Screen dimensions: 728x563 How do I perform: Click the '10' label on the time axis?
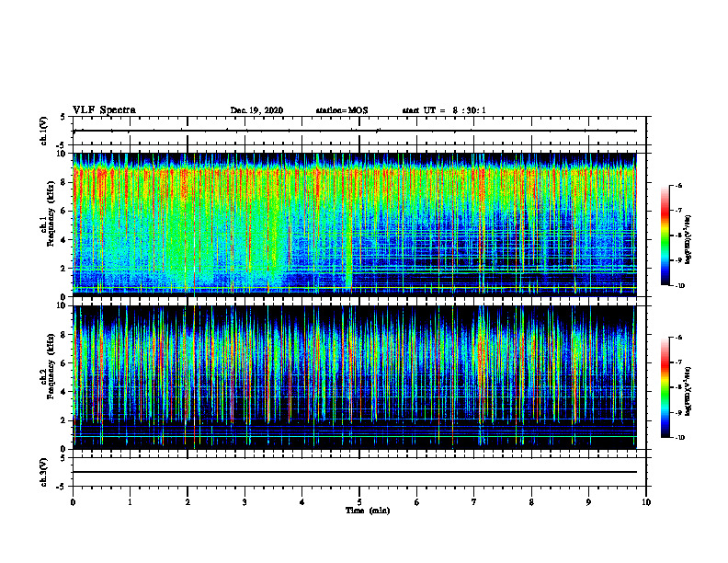(x=646, y=502)
